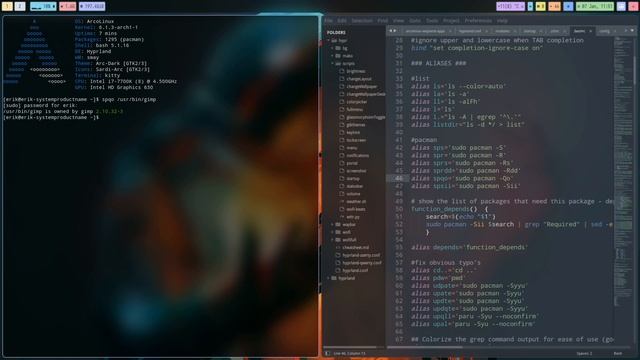Viewport: 640px width, 360px height.
Task: Collapse the scripts folder in sidebar
Action: pyautogui.click(x=333, y=64)
